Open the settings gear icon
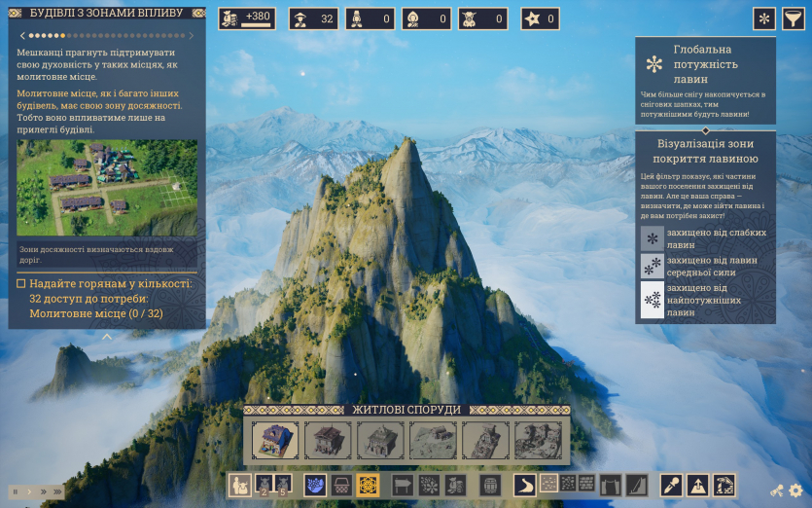The image size is (812, 508). pyautogui.click(x=796, y=491)
